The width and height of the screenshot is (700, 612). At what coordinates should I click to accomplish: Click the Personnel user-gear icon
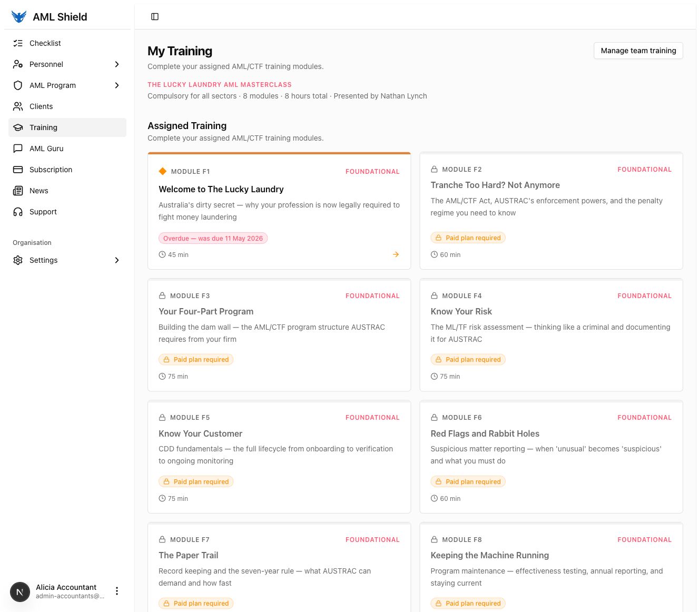pyautogui.click(x=18, y=64)
